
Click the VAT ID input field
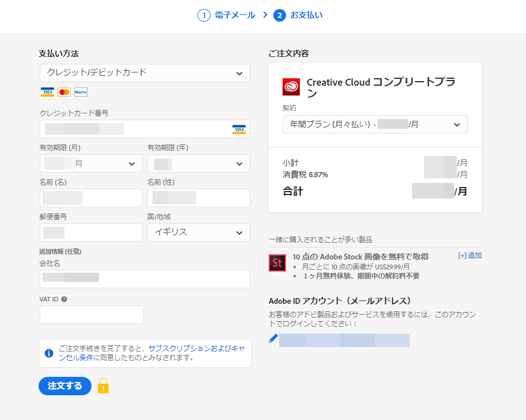(92, 315)
